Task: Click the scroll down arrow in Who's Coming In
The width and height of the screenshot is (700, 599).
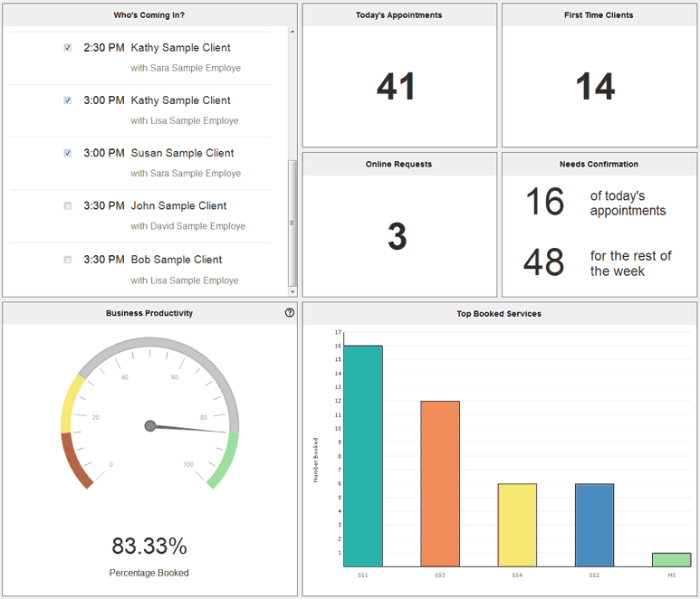Action: (292, 291)
